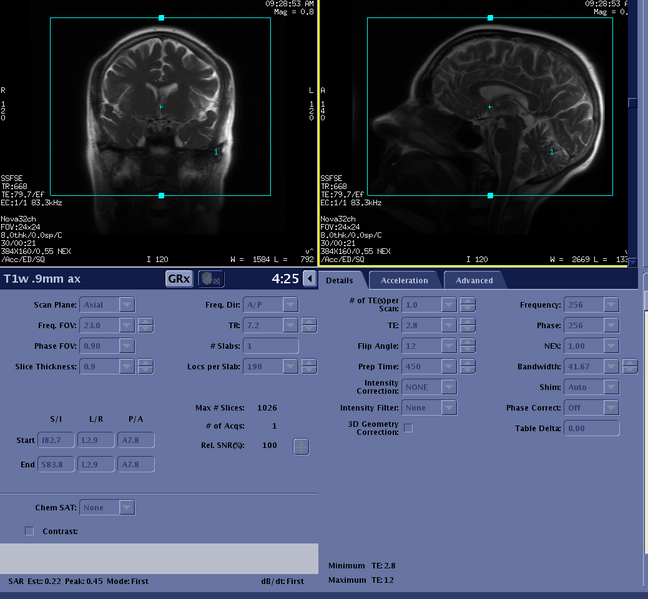Viewport: 648px width, 599px height.
Task: Click the Slice Thickness stepper arrows
Action: click(145, 367)
